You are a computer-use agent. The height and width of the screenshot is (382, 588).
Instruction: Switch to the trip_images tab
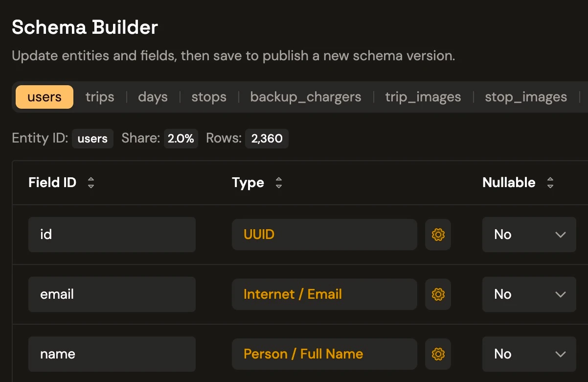pyautogui.click(x=423, y=96)
